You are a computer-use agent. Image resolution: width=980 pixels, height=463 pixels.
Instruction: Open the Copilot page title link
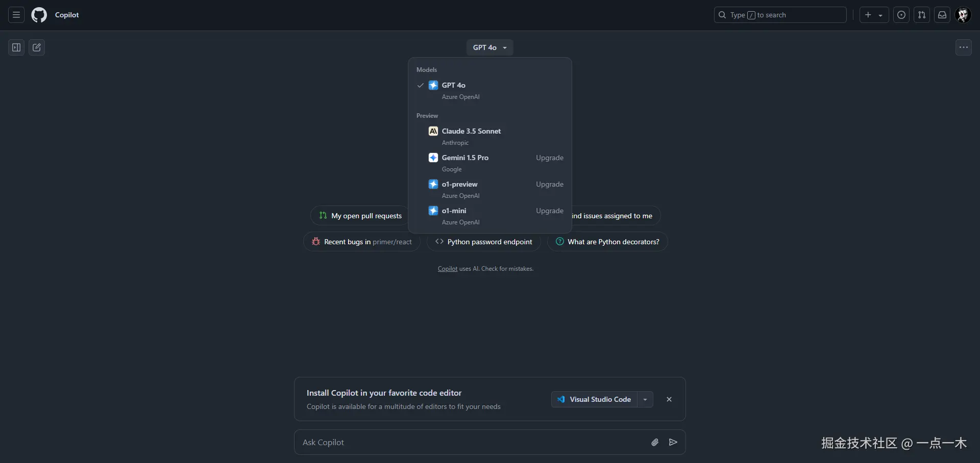pyautogui.click(x=67, y=15)
